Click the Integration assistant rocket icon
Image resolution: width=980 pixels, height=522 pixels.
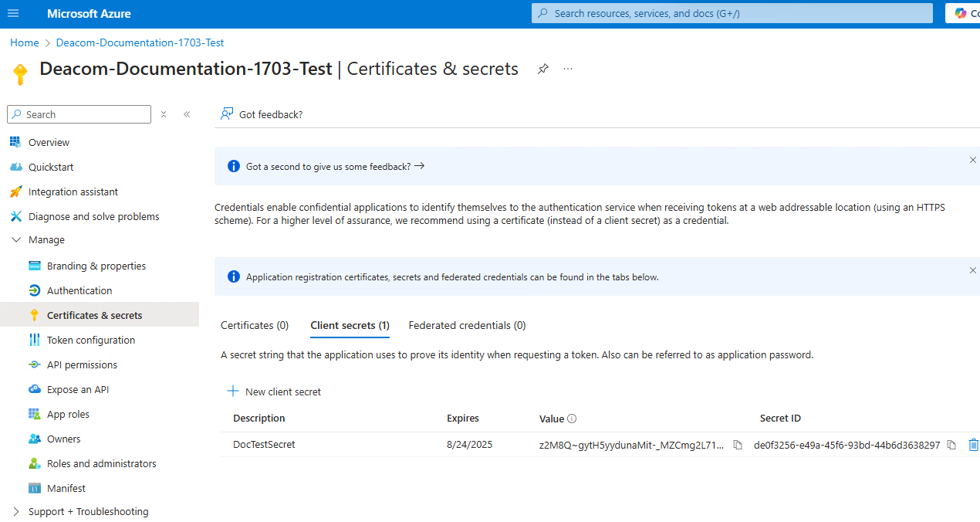(x=15, y=192)
